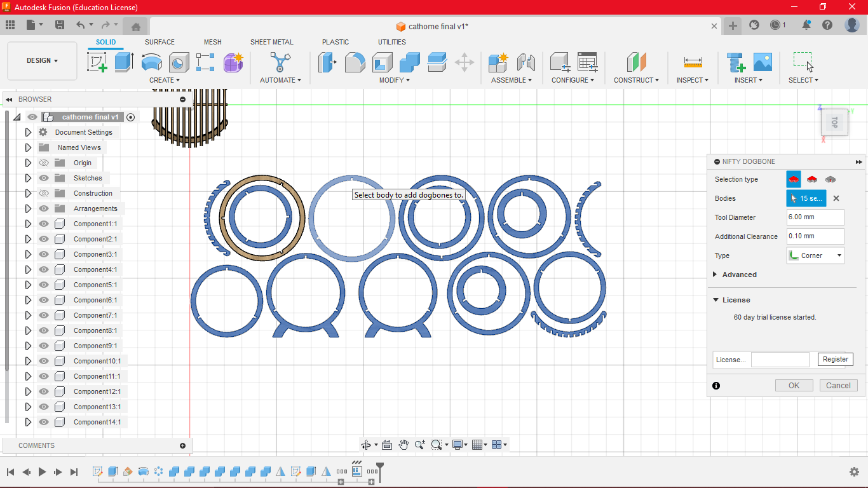The height and width of the screenshot is (488, 868).
Task: Switch to the SHEET METAL tab
Action: pyautogui.click(x=272, y=42)
